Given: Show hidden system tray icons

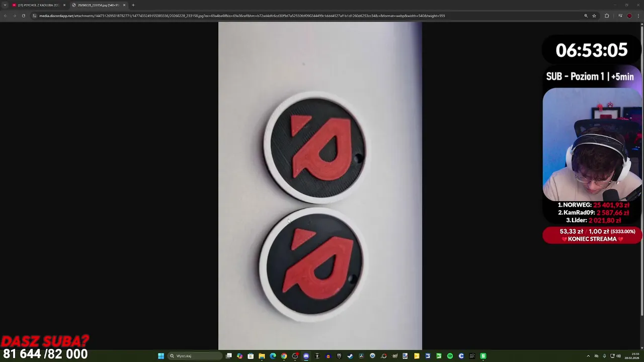Looking at the screenshot, I should 588,356.
